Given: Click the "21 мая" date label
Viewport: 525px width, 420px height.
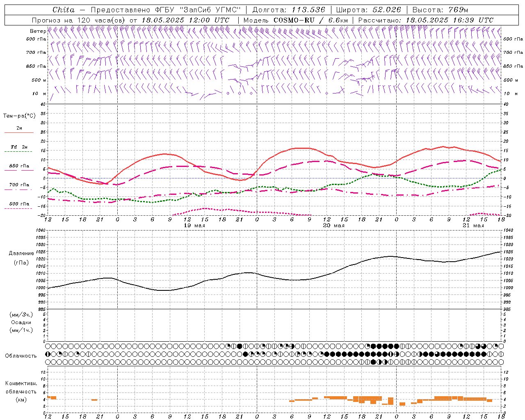Looking at the screenshot, I should pyautogui.click(x=473, y=226).
